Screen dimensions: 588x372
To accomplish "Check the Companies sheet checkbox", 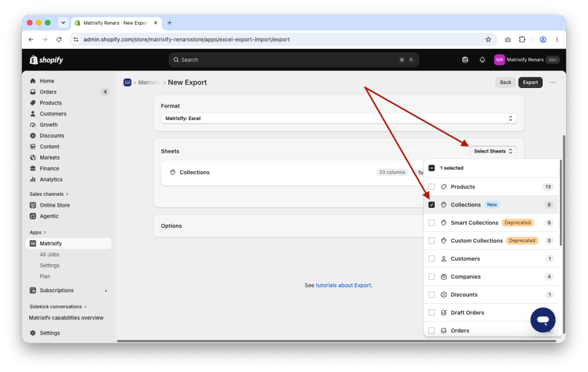I will (x=432, y=277).
